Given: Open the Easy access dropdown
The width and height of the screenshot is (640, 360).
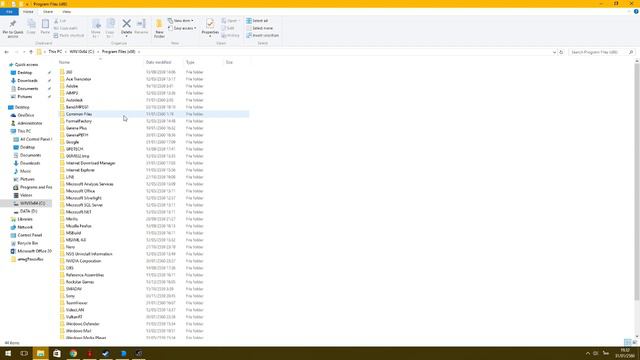Looking at the screenshot, I should pos(182,28).
